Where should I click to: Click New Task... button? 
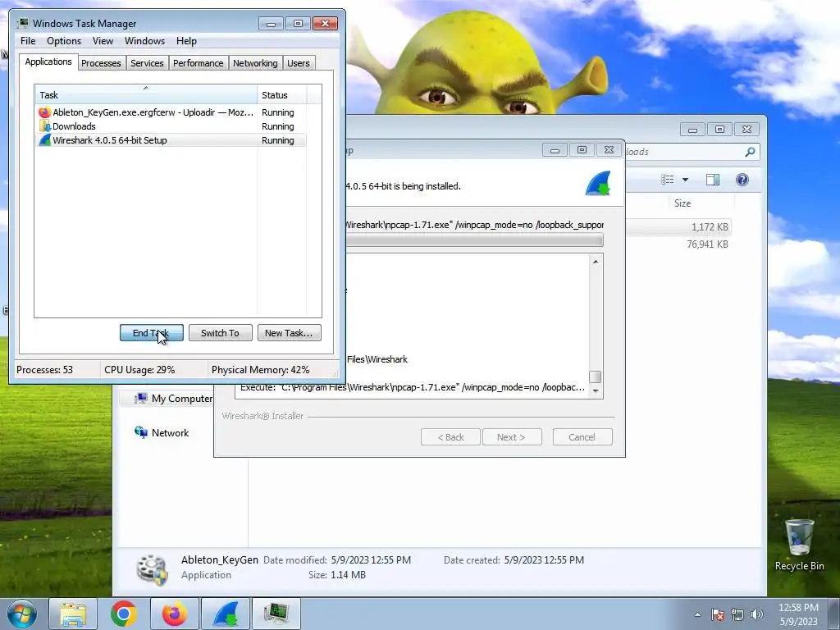coord(289,333)
